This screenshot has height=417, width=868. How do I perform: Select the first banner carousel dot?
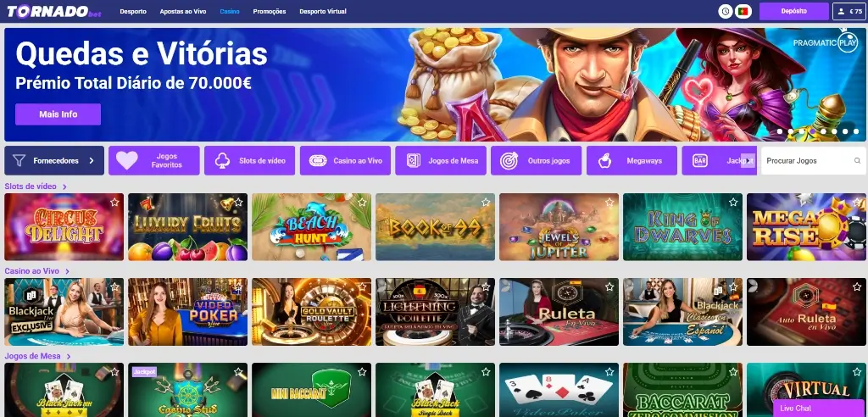780,132
